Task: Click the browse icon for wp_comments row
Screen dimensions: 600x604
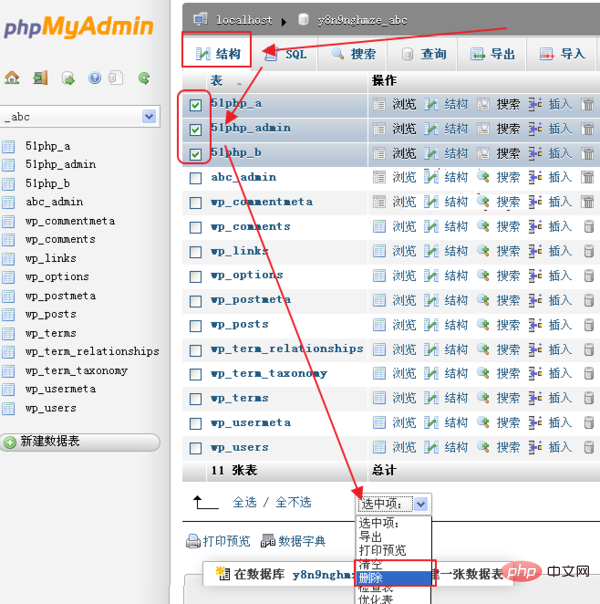Action: point(379,226)
